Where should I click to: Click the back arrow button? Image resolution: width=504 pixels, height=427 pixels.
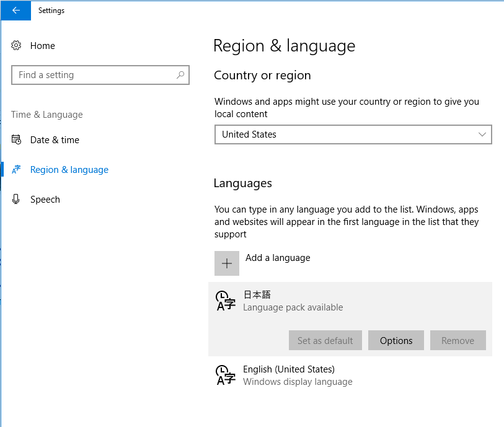pyautogui.click(x=15, y=11)
